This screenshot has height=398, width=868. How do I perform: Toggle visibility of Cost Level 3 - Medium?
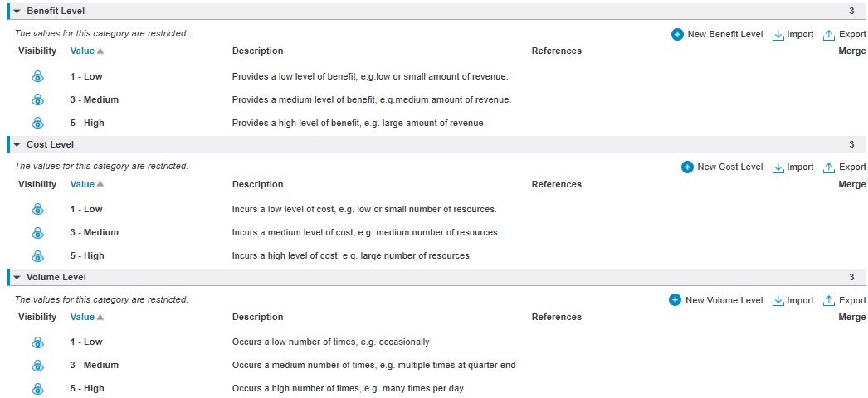click(x=37, y=233)
